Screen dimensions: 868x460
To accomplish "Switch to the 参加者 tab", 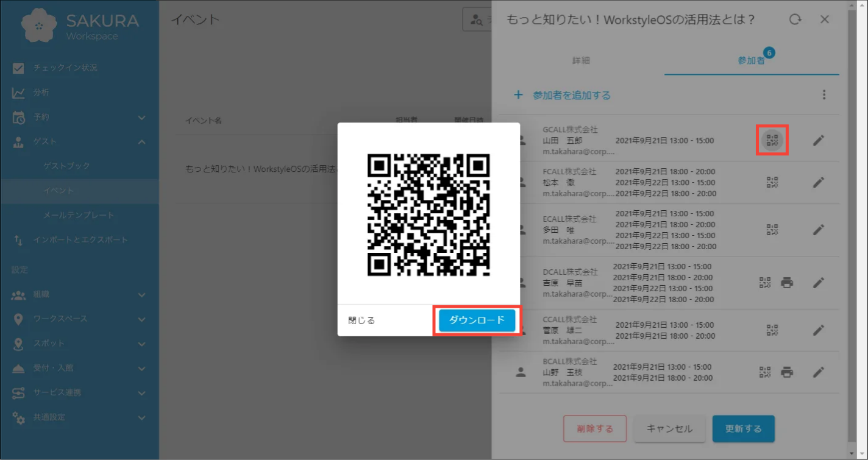I will pos(752,61).
